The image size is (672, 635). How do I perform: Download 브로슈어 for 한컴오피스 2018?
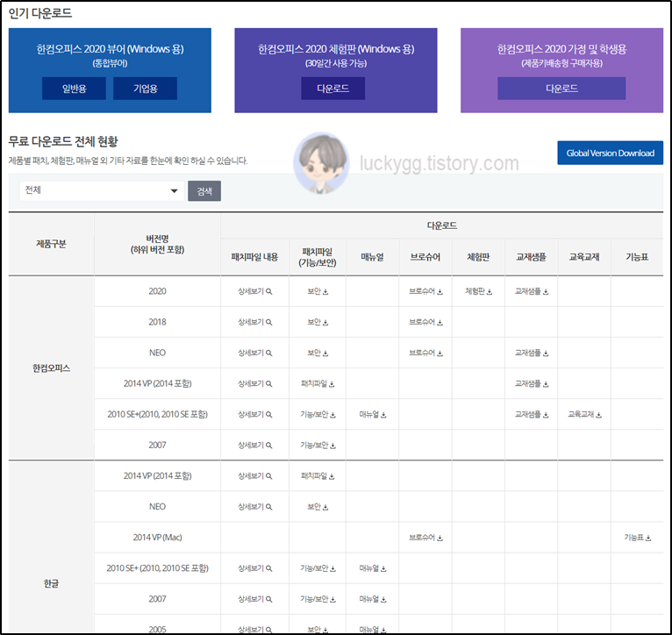pyautogui.click(x=425, y=322)
